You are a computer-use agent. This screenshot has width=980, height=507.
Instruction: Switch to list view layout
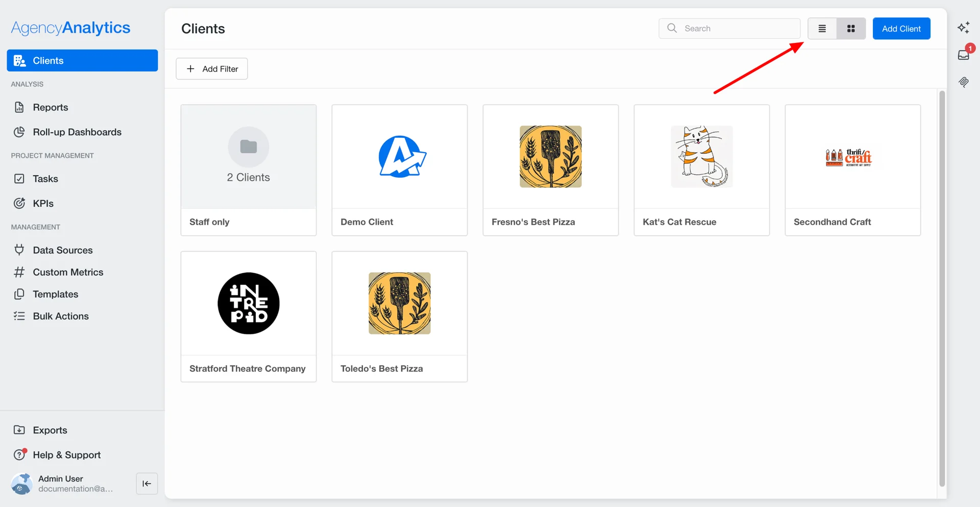click(x=822, y=29)
